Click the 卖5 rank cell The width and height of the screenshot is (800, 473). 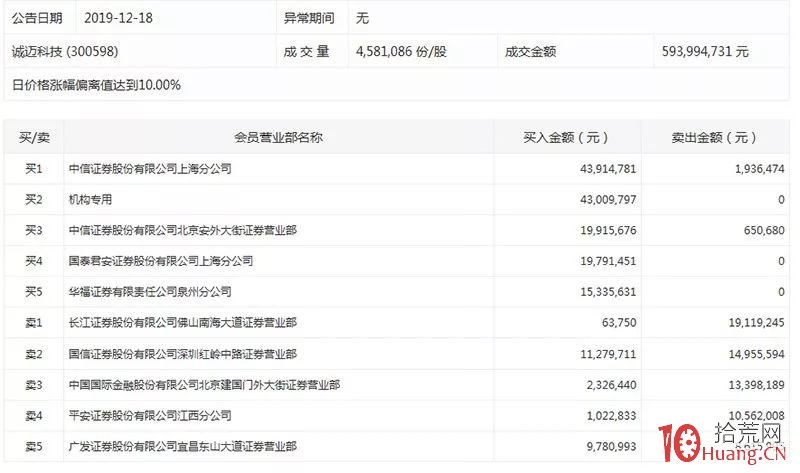pos(34,446)
